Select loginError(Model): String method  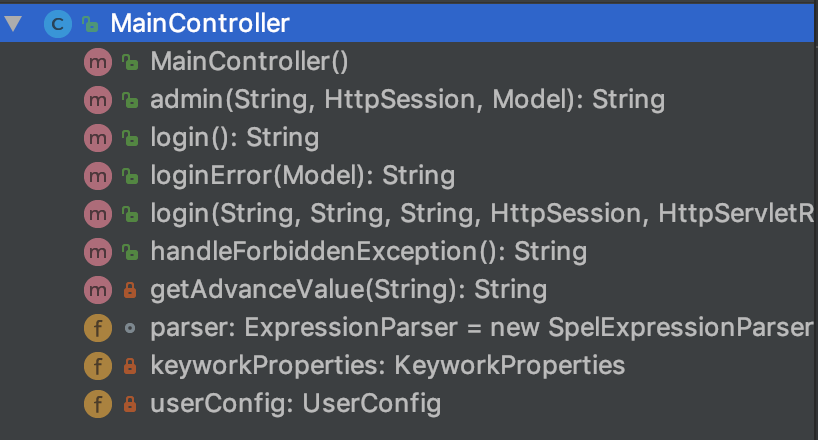tap(302, 176)
